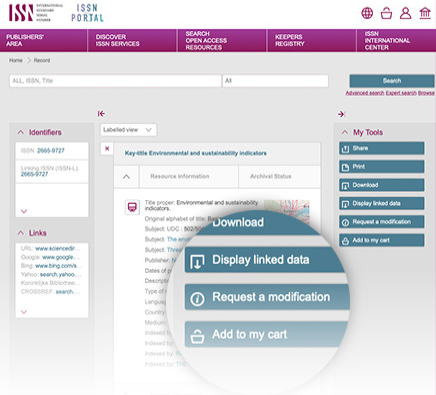Collapse right panel with arrow icon

(341, 114)
